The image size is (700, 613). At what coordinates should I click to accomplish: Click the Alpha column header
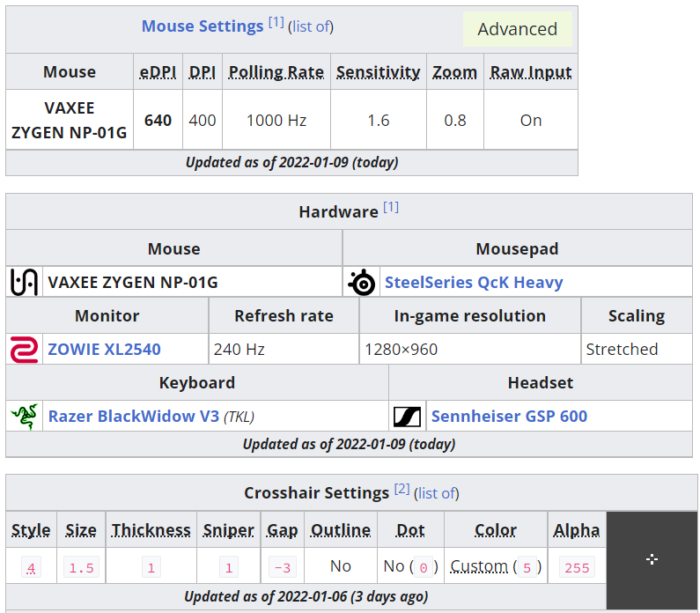pyautogui.click(x=577, y=530)
